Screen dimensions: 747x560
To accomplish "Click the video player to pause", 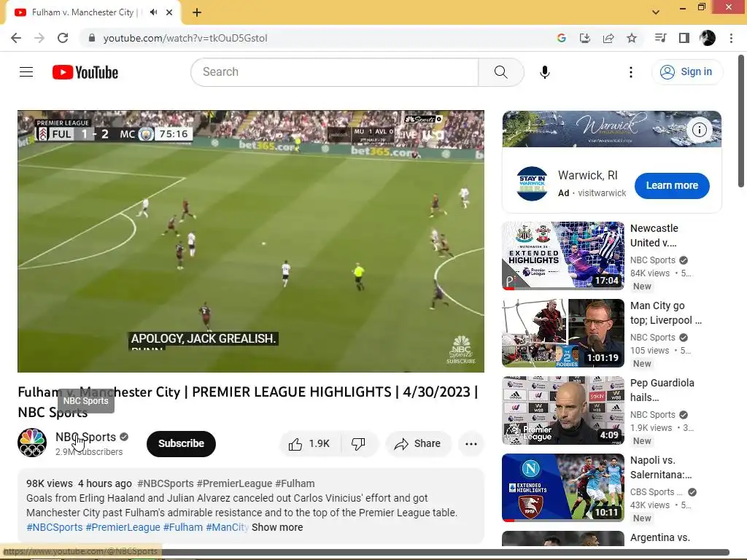I will 251,241.
